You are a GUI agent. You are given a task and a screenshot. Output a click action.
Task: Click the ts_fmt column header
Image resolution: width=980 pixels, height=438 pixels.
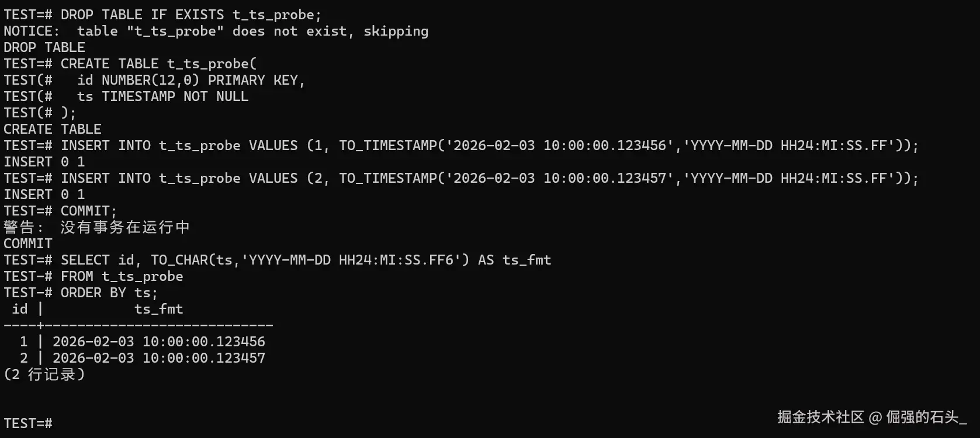pos(158,309)
